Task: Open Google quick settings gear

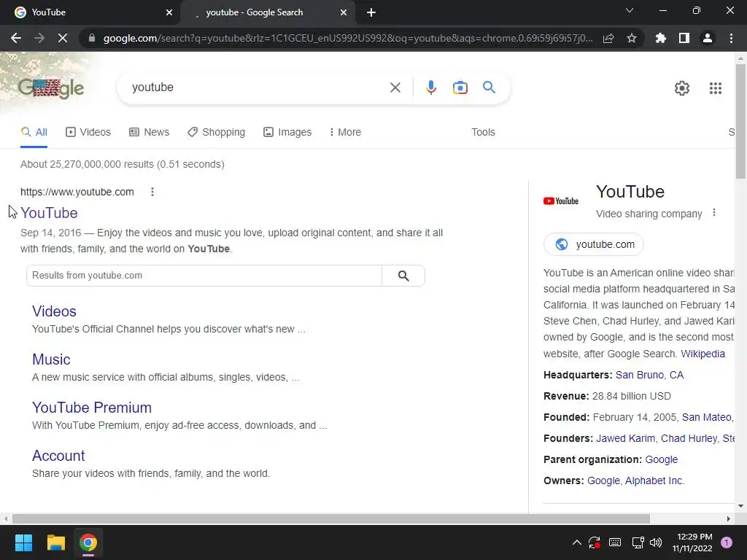Action: point(682,88)
